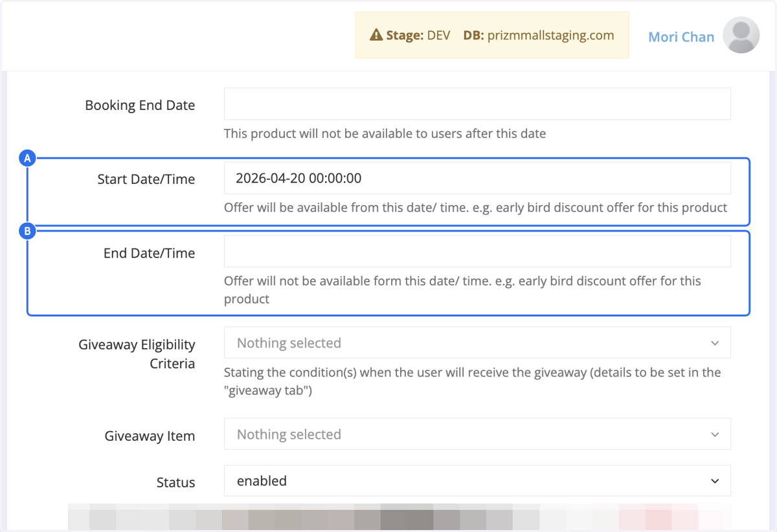Click the Start Date/Time label
The height and width of the screenshot is (532, 777).
[146, 179]
